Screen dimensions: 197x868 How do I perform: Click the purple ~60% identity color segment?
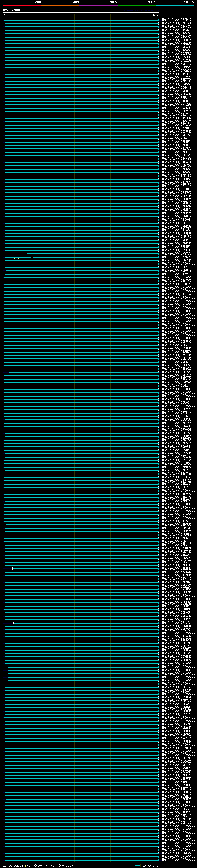[x=99, y=6]
